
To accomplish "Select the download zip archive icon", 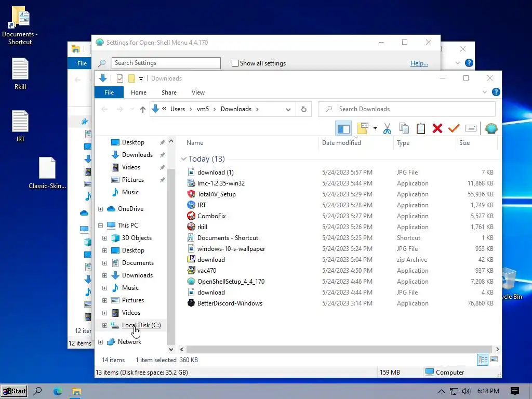I will (191, 260).
